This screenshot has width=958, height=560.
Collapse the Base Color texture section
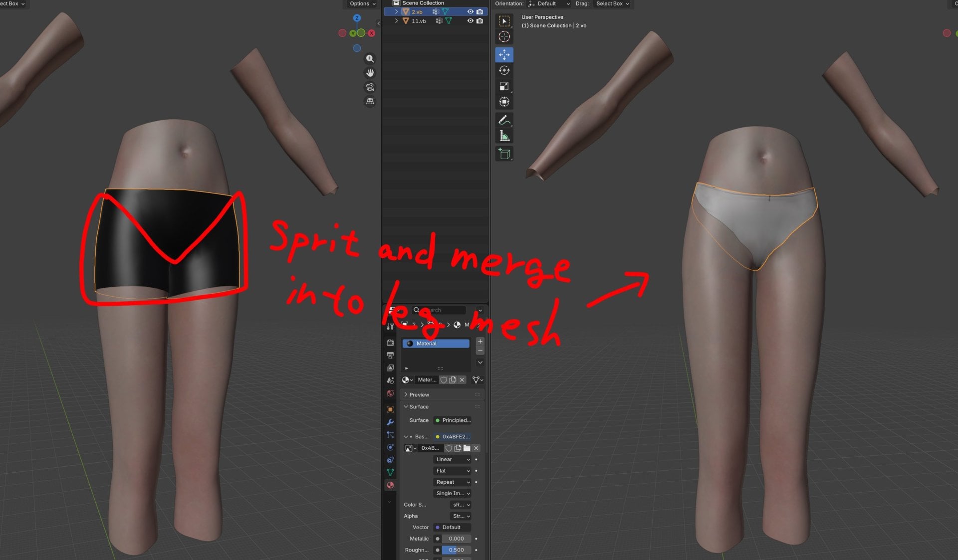point(406,437)
